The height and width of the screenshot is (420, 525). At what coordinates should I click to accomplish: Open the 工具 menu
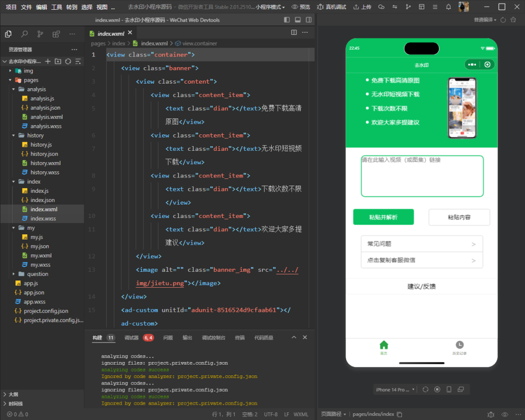(56, 7)
